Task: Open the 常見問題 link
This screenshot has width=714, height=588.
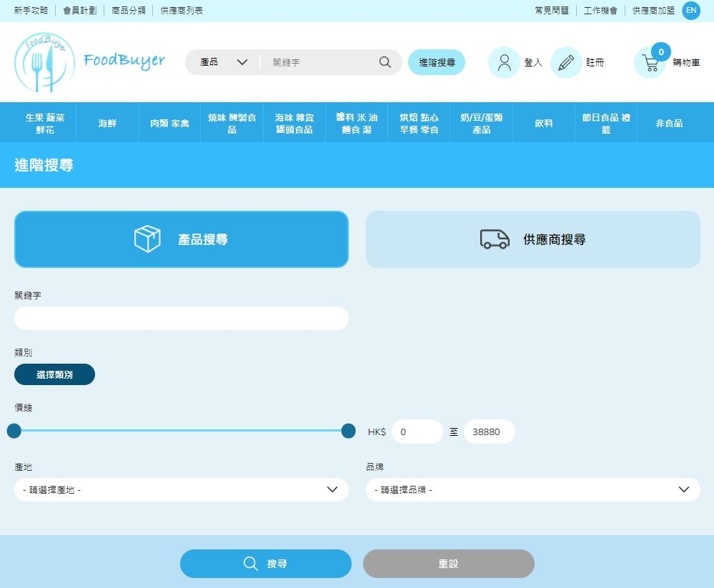Action: (x=552, y=10)
